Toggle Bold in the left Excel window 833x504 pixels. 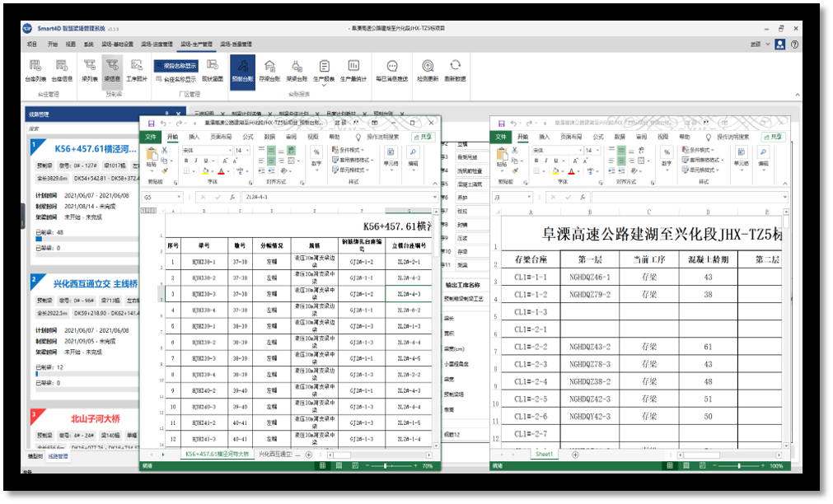point(185,161)
